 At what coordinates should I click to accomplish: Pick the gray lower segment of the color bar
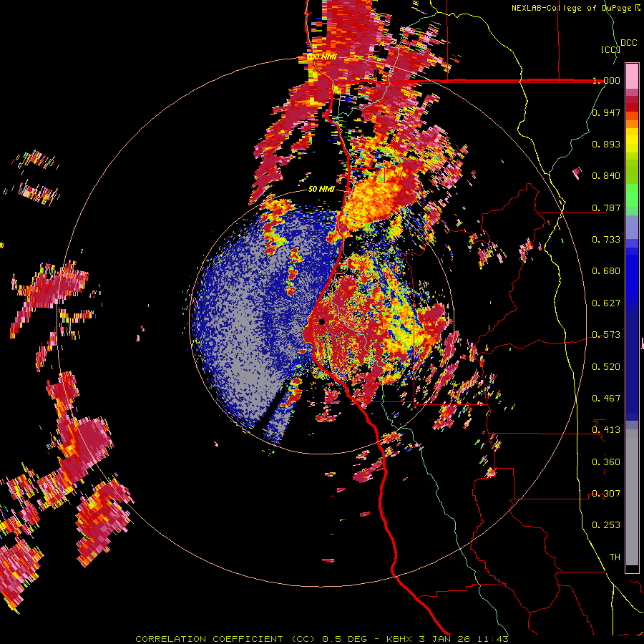(x=632, y=497)
